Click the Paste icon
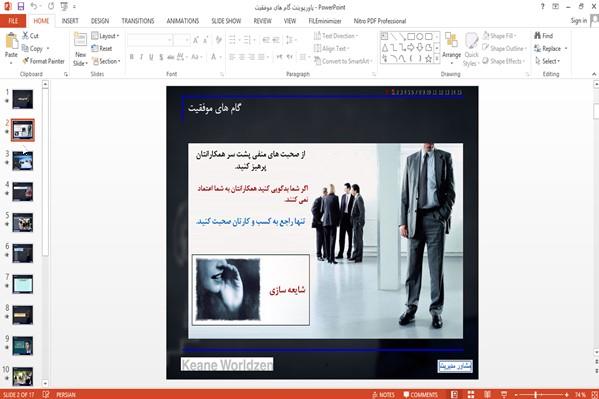This screenshot has width=599, height=399. [11, 42]
